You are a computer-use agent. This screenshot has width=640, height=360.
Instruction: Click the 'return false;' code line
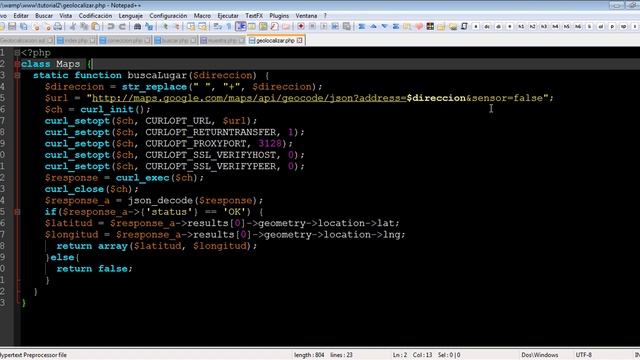pos(94,269)
